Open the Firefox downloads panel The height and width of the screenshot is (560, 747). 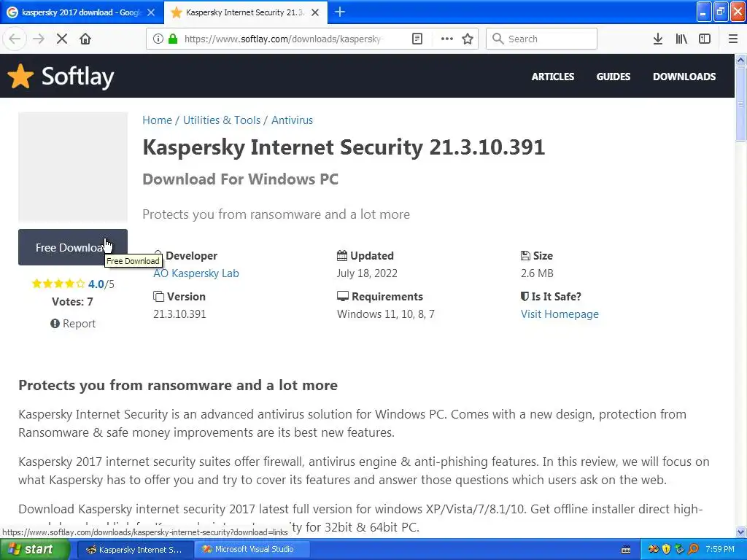click(x=657, y=39)
